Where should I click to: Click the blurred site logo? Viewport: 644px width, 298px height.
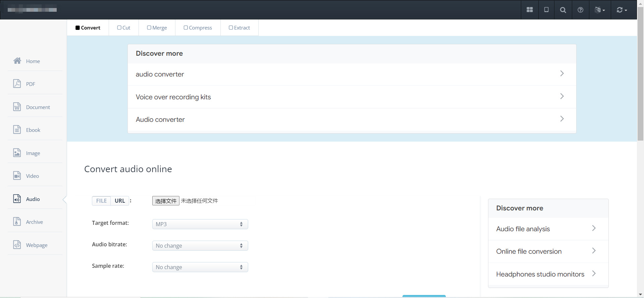point(32,10)
